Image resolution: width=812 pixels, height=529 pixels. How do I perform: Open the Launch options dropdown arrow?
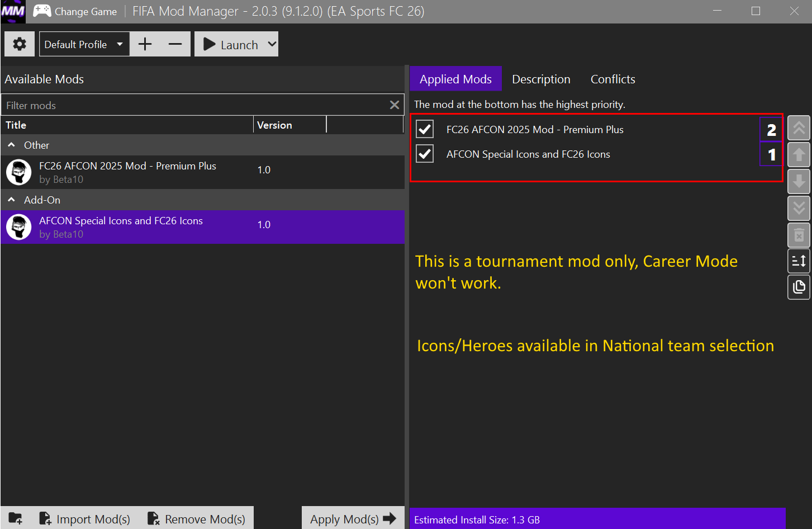[272, 44]
